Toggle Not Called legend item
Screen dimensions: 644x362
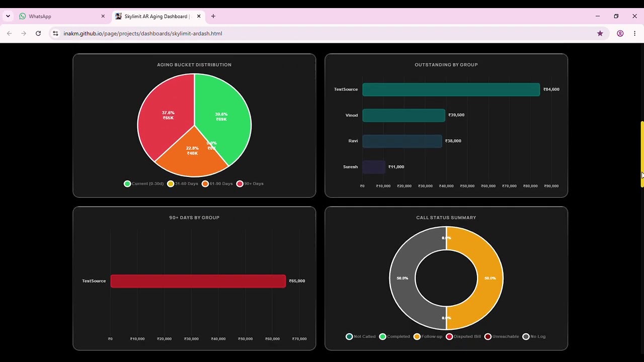coord(361,336)
